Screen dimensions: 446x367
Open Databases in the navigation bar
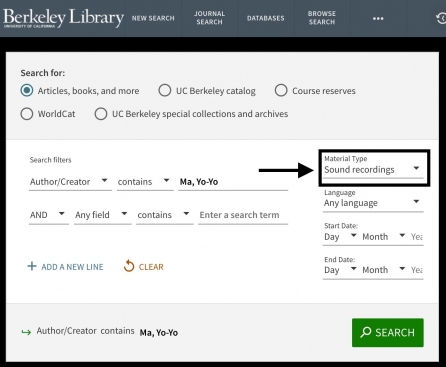click(x=266, y=18)
